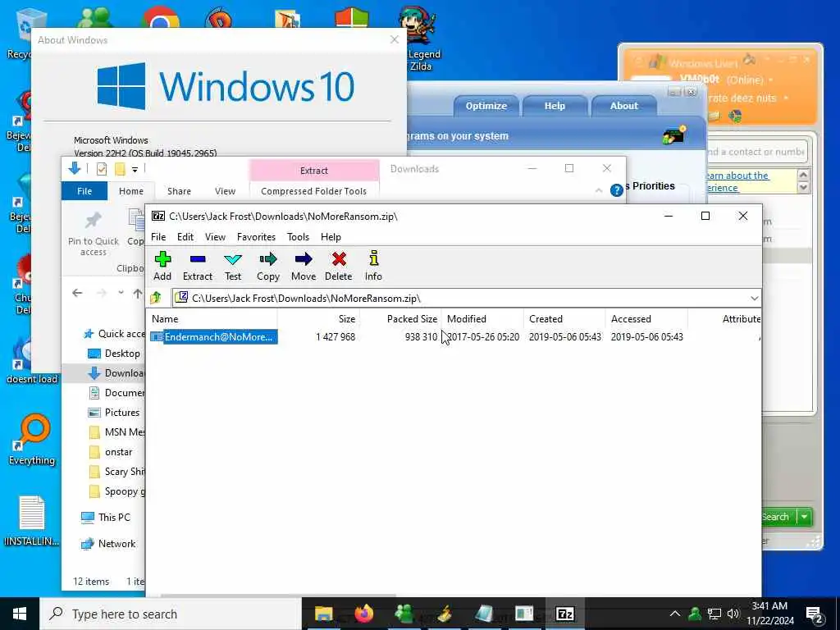Switch to Home tab in Explorer ribbon

[130, 191]
